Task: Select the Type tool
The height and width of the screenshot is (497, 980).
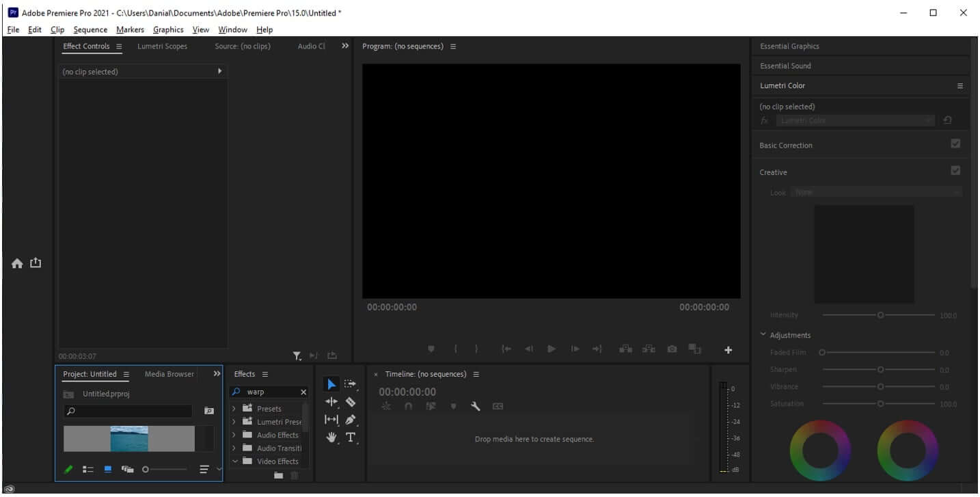Action: pyautogui.click(x=351, y=438)
